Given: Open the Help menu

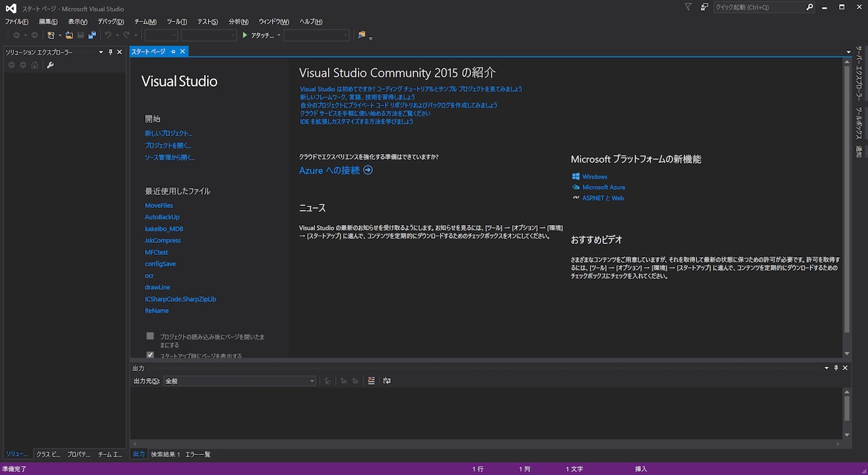Looking at the screenshot, I should click(310, 21).
